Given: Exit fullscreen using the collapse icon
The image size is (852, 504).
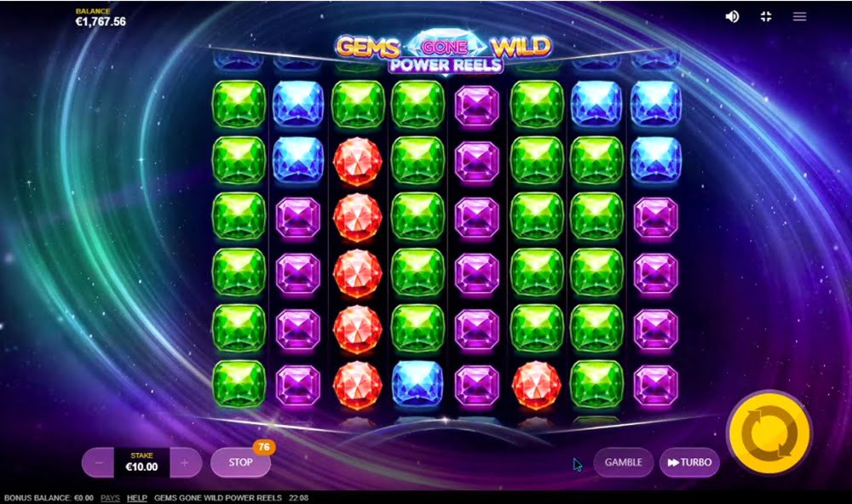Looking at the screenshot, I should 766,17.
